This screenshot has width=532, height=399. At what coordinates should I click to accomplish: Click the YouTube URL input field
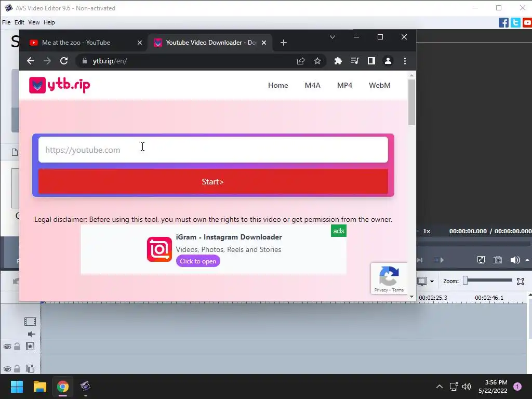click(213, 150)
